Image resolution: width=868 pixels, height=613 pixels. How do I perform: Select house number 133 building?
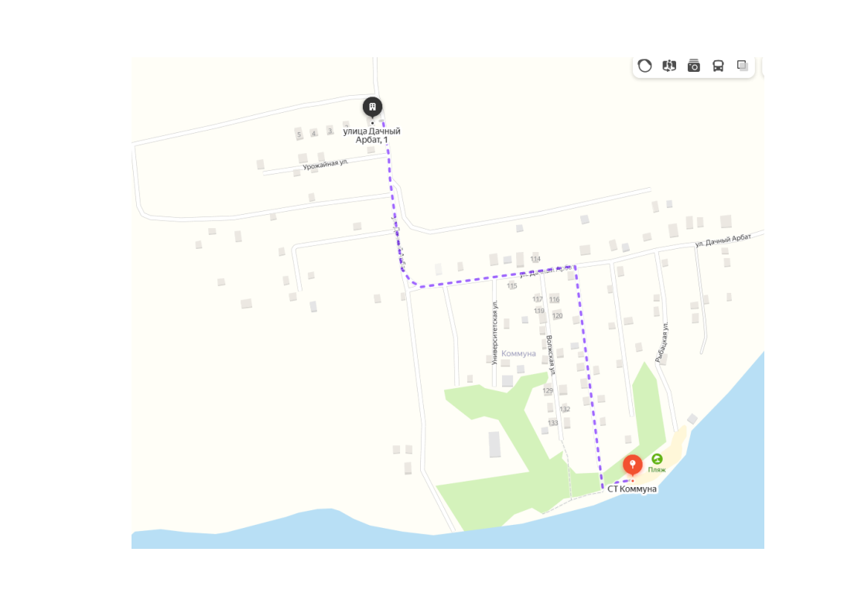point(553,424)
